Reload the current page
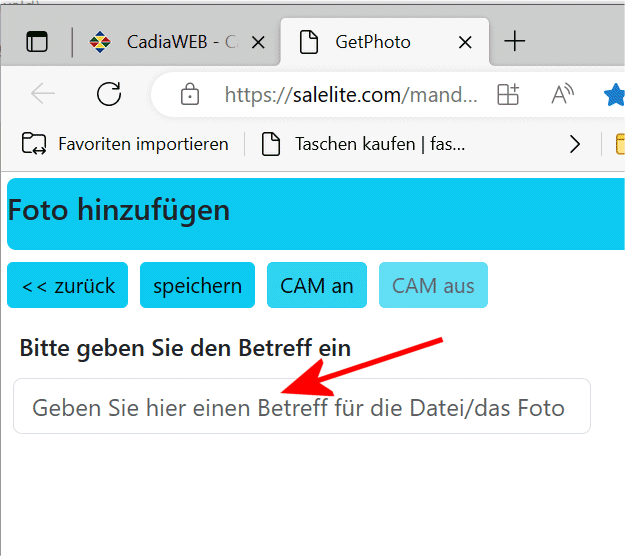The height and width of the screenshot is (556, 625). pyautogui.click(x=109, y=94)
